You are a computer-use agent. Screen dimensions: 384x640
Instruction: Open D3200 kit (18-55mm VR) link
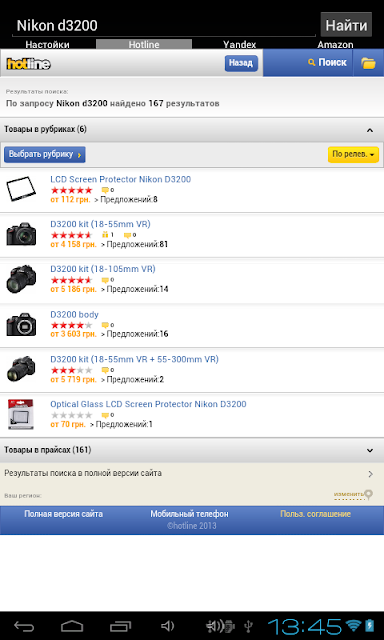click(x=100, y=224)
